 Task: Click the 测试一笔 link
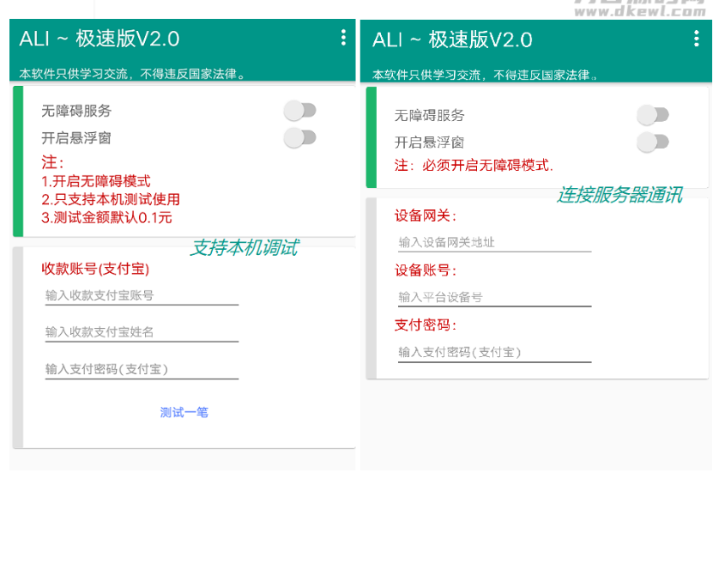(185, 411)
